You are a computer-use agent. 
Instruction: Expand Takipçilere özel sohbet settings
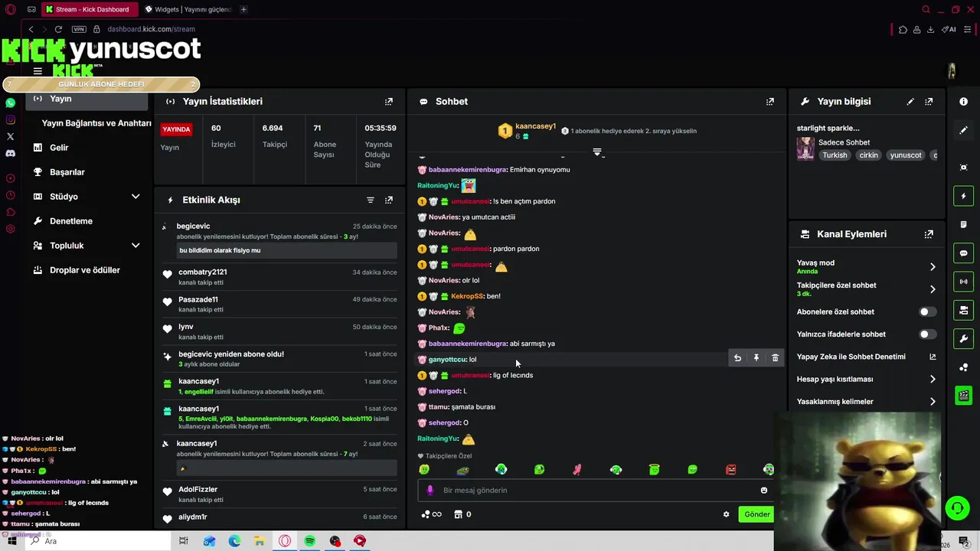pyautogui.click(x=933, y=289)
